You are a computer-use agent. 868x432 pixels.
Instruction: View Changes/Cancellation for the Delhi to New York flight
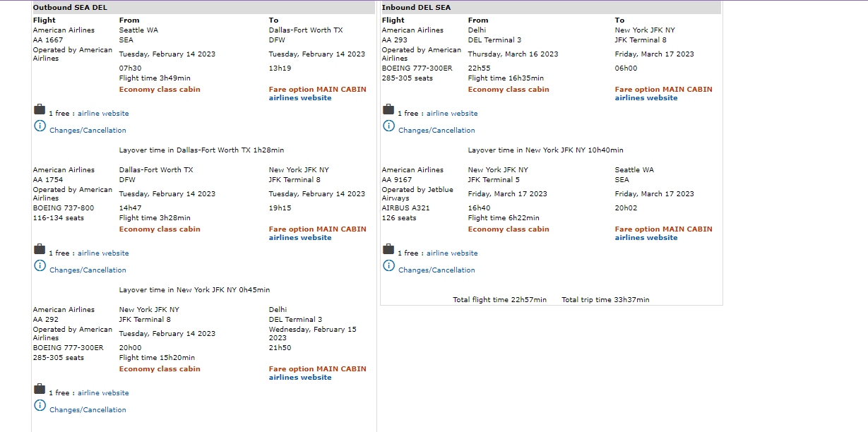(436, 131)
